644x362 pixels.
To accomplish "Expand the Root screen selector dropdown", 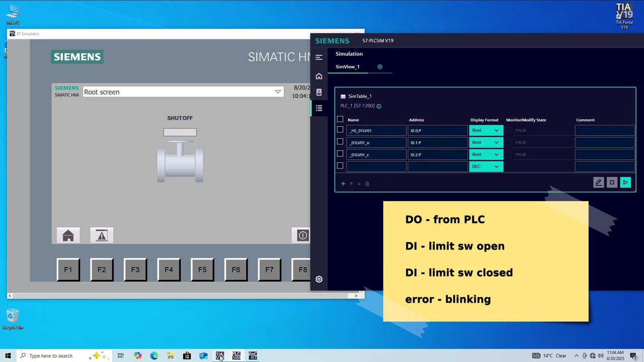I will tap(278, 92).
